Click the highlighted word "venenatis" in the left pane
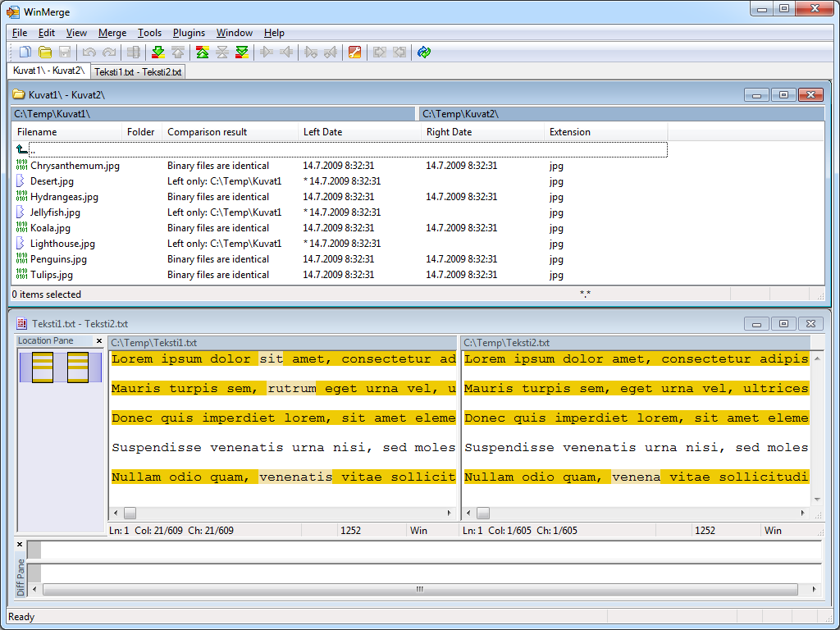 295,477
